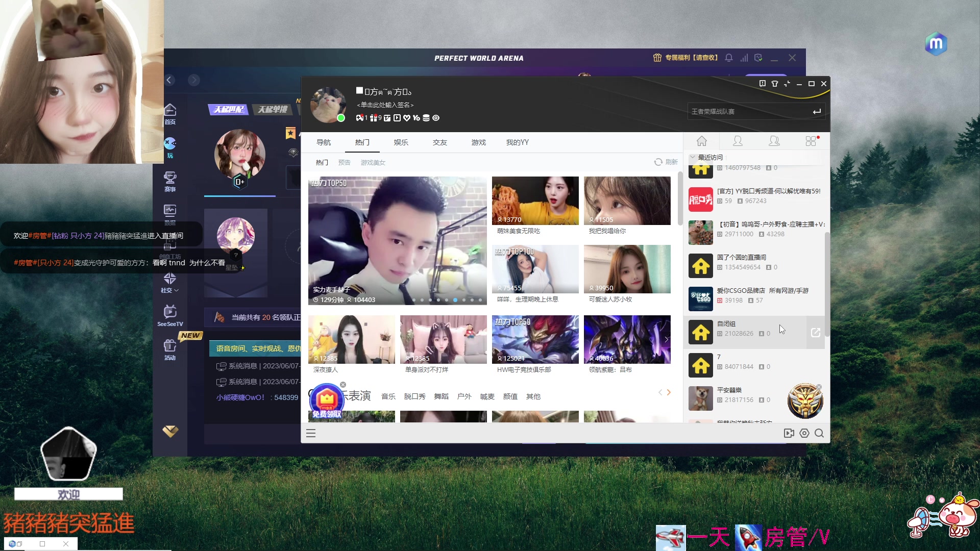The image size is (980, 551).
Task: Close the 免费领取 floating badge
Action: (x=343, y=385)
